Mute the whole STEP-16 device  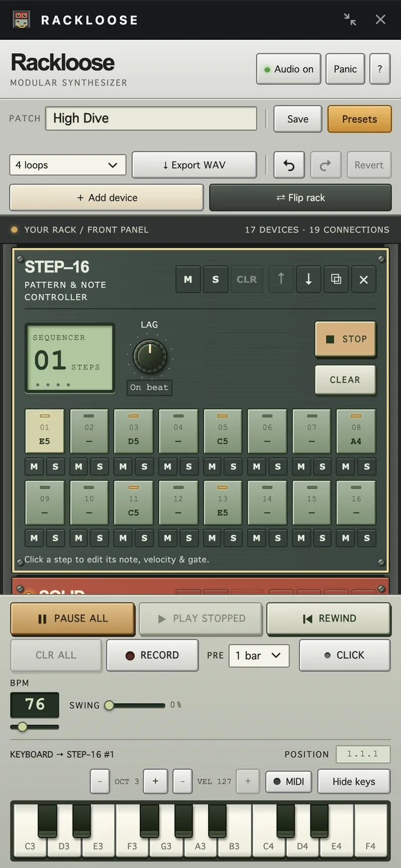point(188,279)
